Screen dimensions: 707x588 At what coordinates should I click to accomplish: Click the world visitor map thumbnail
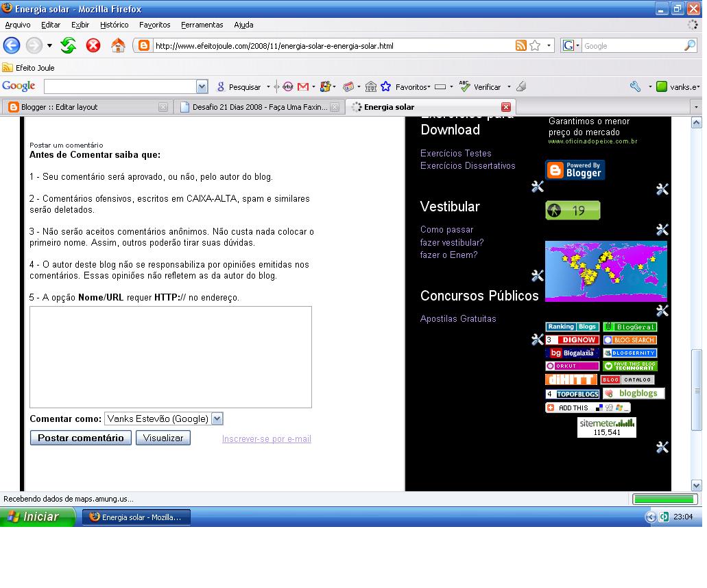click(606, 271)
